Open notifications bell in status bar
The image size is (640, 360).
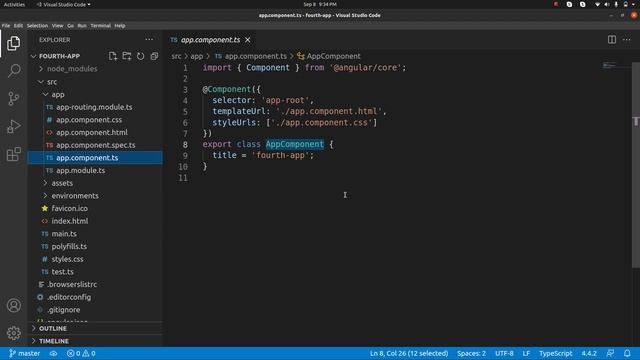click(x=627, y=353)
